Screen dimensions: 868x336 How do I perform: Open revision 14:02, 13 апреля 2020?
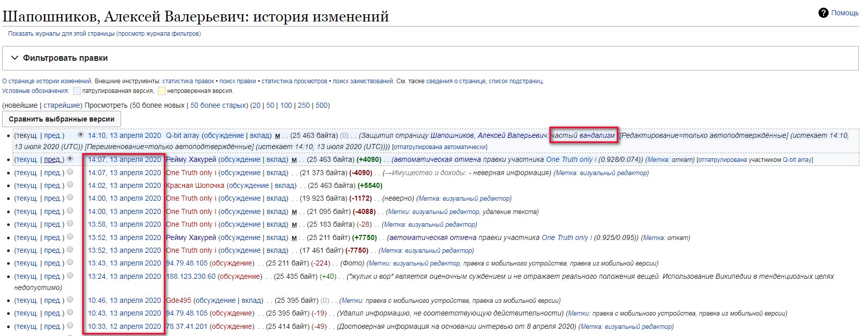click(x=124, y=185)
